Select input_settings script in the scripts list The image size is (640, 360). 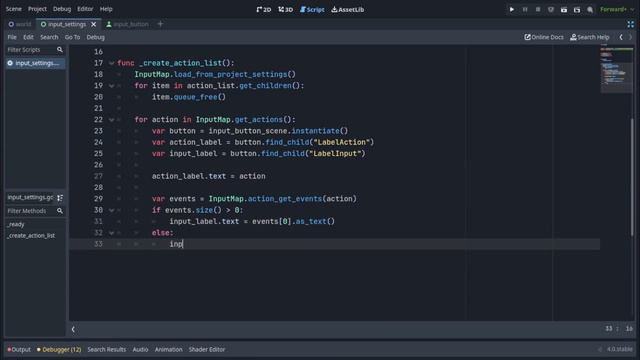(x=35, y=63)
